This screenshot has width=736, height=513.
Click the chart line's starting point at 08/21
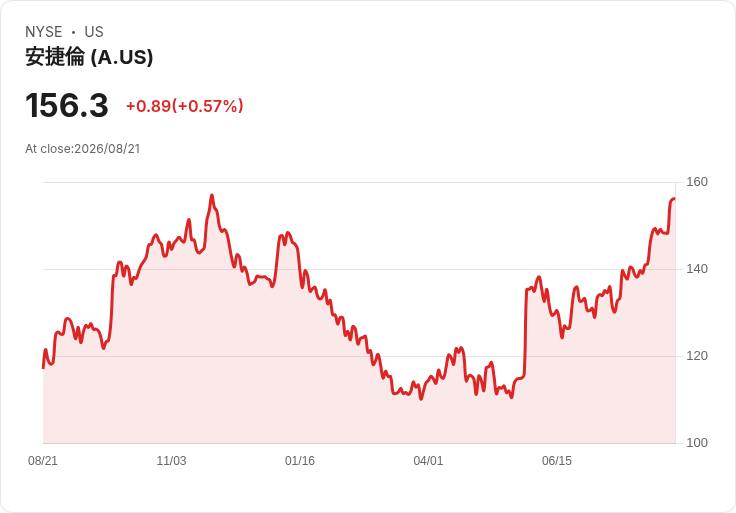tap(43, 368)
